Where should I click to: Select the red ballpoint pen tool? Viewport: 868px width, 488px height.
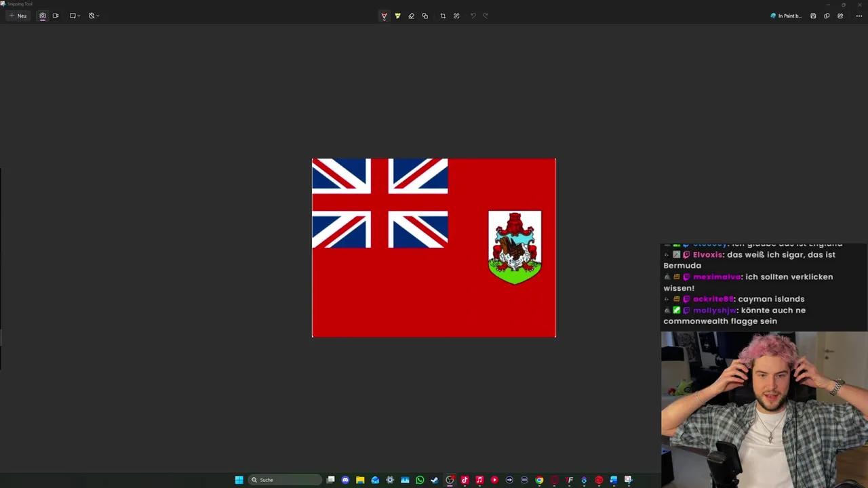[x=384, y=16]
